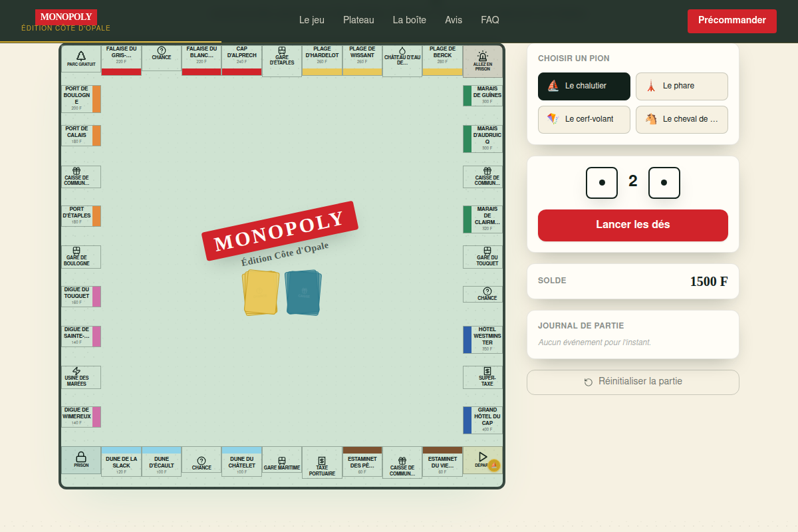
Task: Click the Marais de Clairm... property
Action: coord(483,219)
